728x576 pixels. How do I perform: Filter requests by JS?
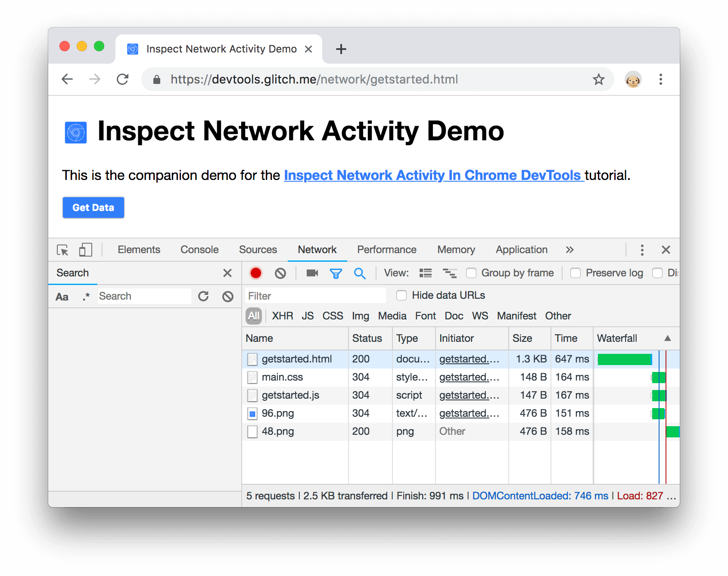tap(308, 316)
